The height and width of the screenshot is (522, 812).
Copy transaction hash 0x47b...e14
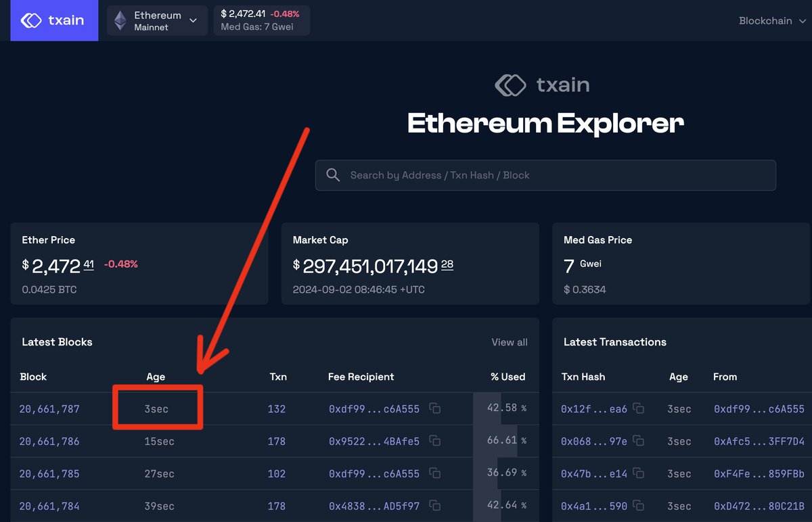pyautogui.click(x=638, y=474)
